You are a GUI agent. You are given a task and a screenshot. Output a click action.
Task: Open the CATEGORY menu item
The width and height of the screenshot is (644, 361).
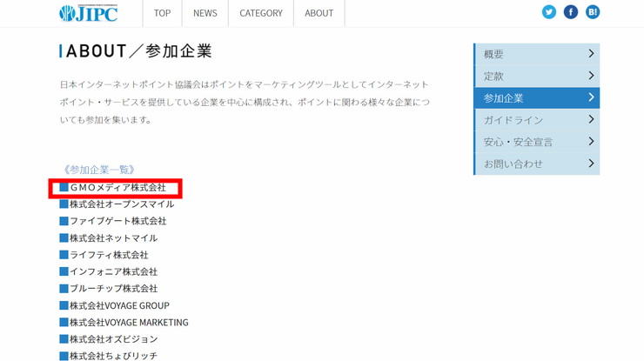pos(261,13)
